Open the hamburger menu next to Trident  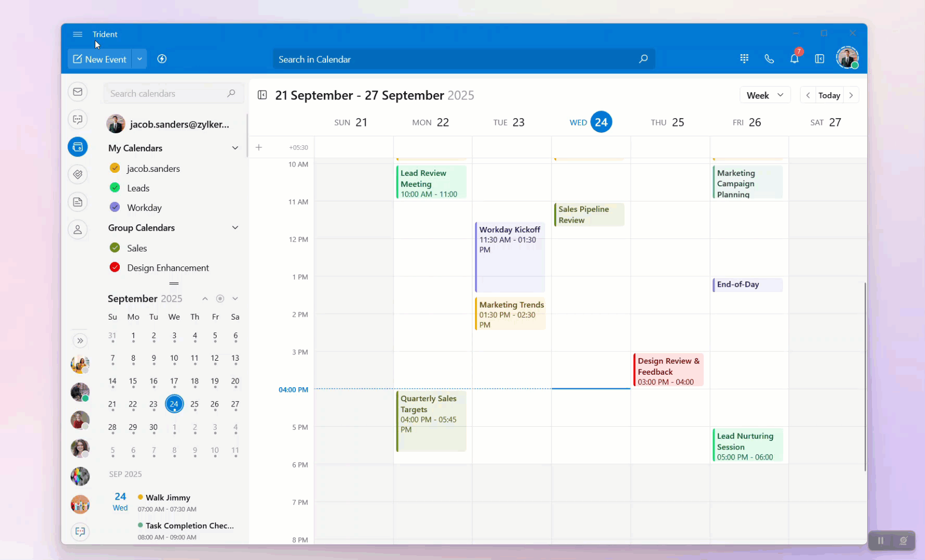(78, 34)
